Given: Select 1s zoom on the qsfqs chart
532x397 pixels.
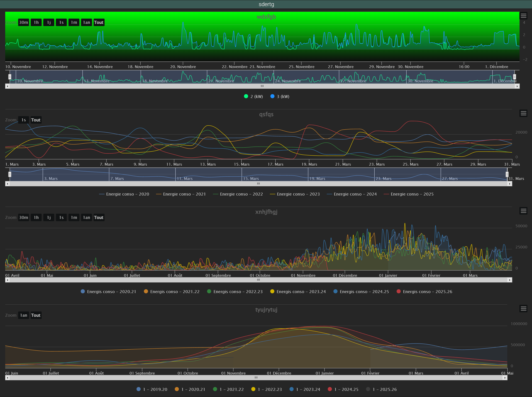Looking at the screenshot, I should 24,120.
